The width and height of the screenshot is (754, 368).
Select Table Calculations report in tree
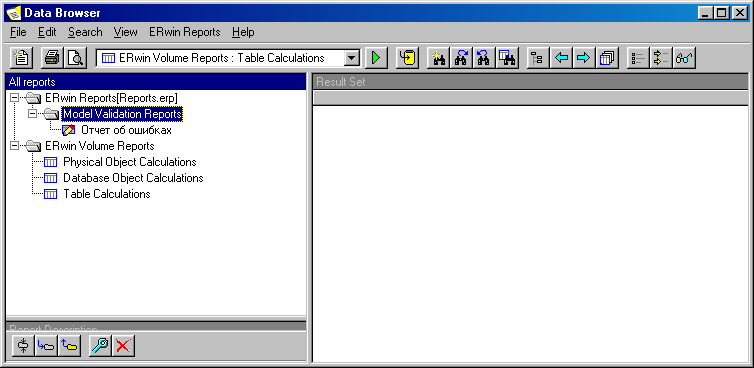tap(107, 194)
